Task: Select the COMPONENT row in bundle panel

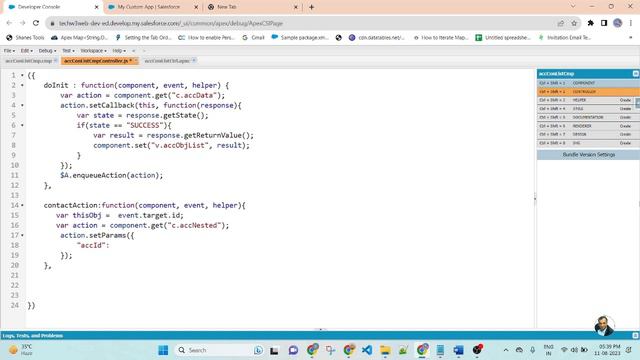Action: tap(588, 83)
